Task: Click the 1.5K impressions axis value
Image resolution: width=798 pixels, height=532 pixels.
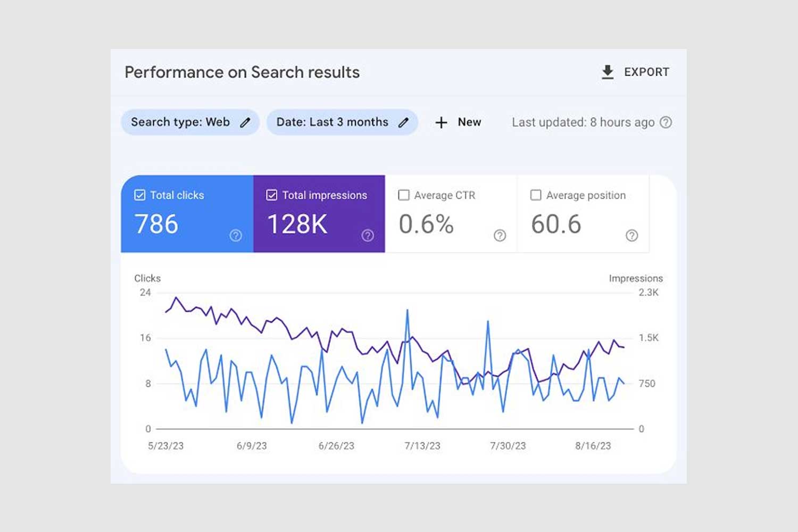Action: coord(649,338)
